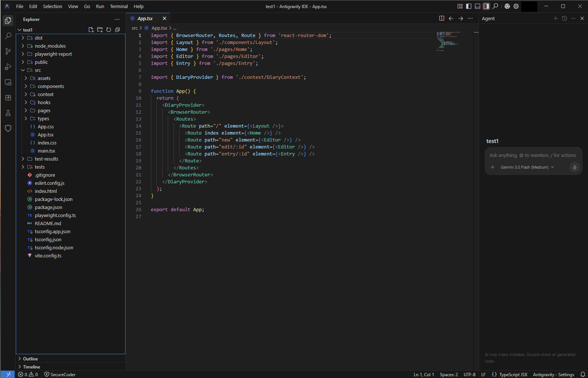
Task: Click the code minimap preview
Action: pyautogui.click(x=448, y=41)
